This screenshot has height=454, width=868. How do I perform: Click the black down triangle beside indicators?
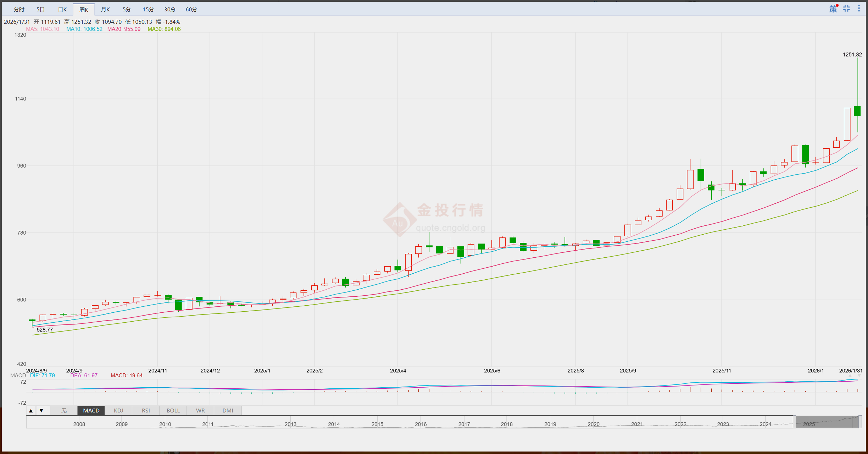pos(41,411)
